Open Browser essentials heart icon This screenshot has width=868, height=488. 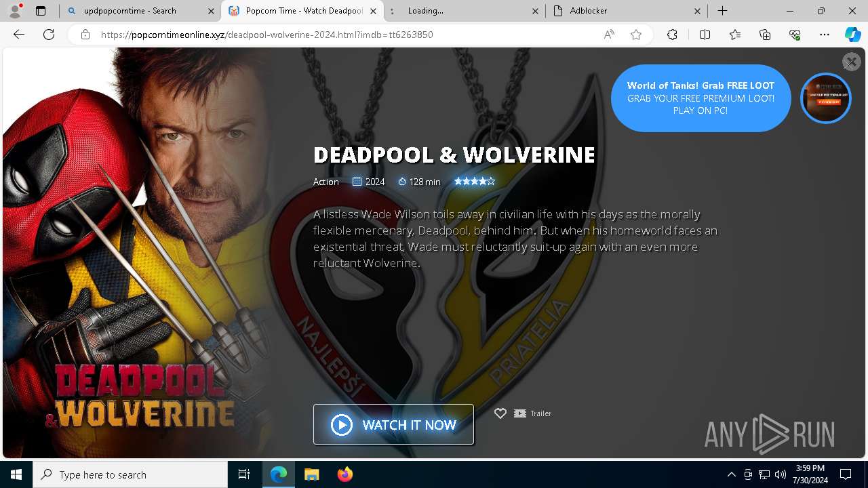tap(795, 35)
